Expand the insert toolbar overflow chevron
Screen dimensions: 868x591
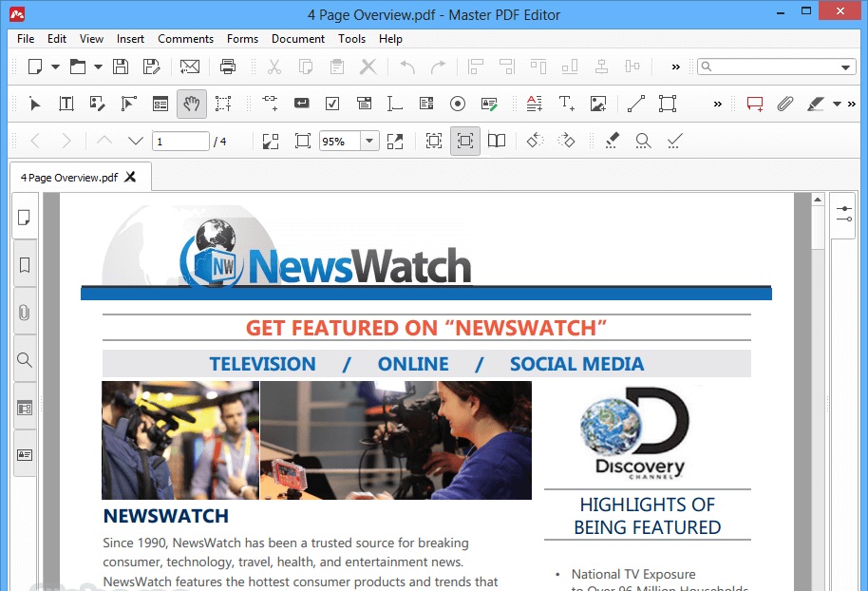[717, 104]
